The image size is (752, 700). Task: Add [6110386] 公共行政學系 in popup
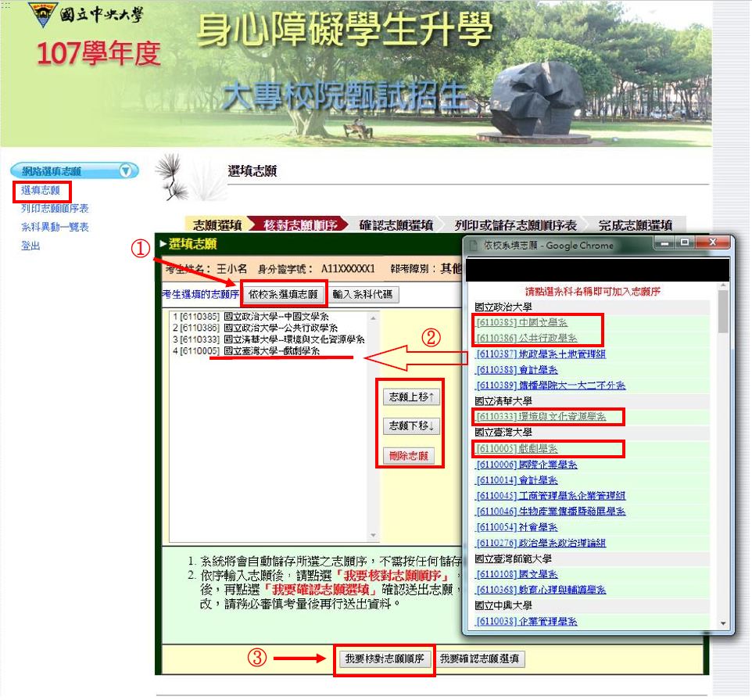click(x=527, y=338)
